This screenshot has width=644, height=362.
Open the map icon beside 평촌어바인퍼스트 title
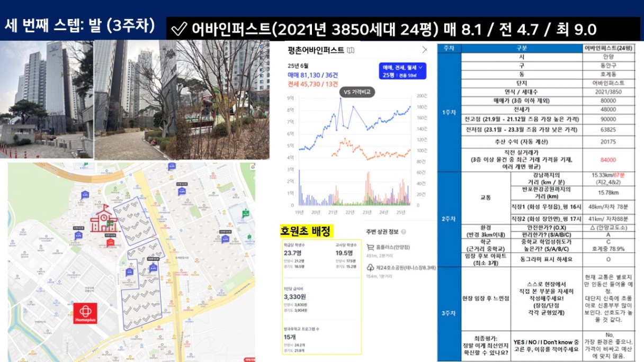point(351,50)
